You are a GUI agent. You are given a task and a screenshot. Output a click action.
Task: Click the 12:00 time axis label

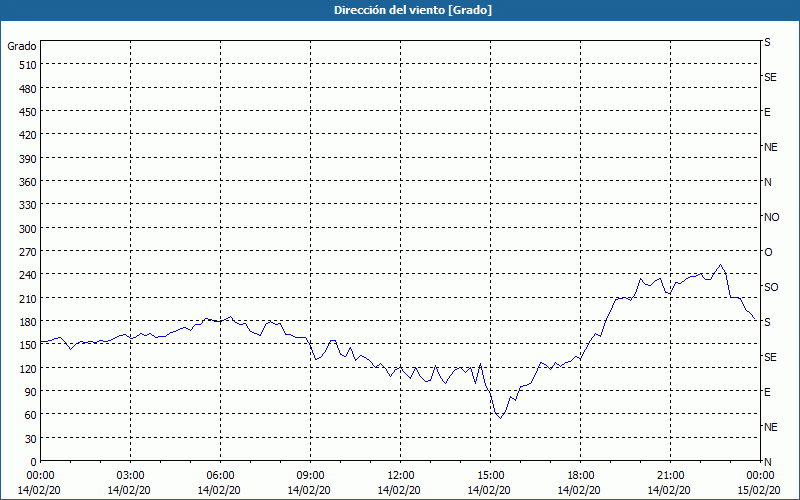coord(401,476)
